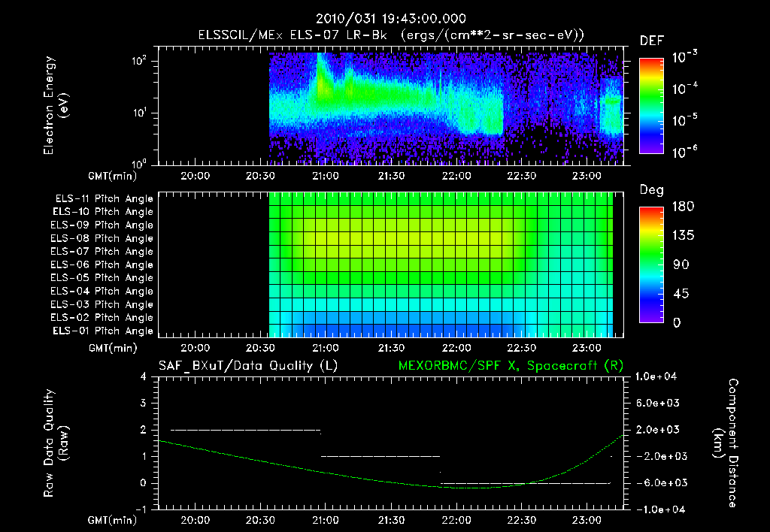
Task: Click the Deg label above the pitch color bar
Action: 651,190
